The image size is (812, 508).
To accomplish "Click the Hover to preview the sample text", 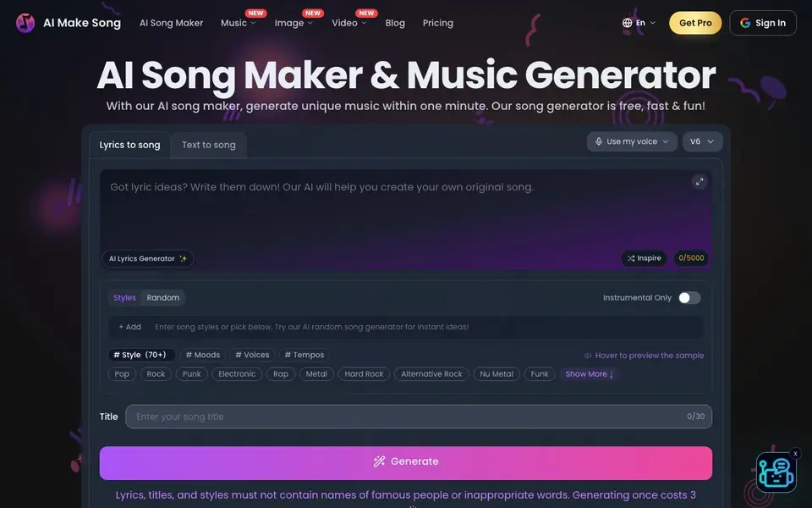I will pos(650,356).
